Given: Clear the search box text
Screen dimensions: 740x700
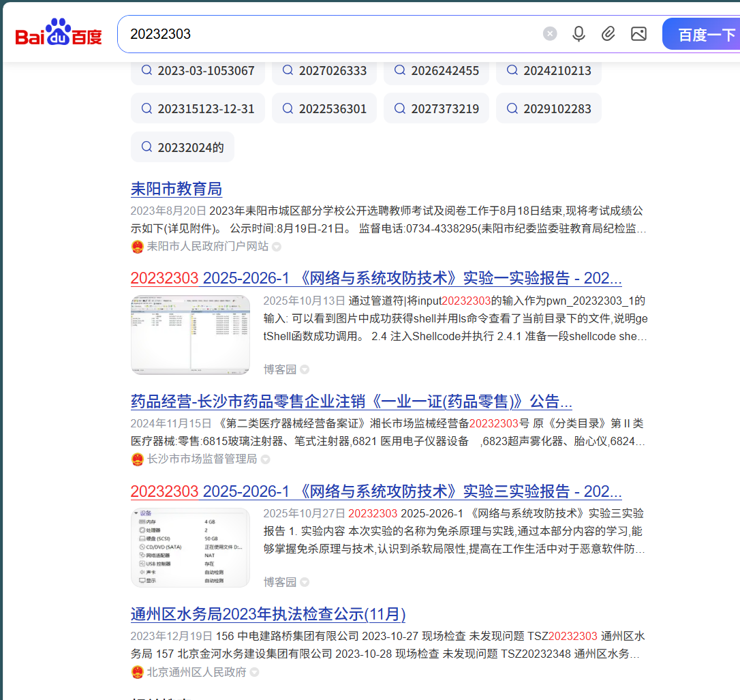Looking at the screenshot, I should pos(550,34).
